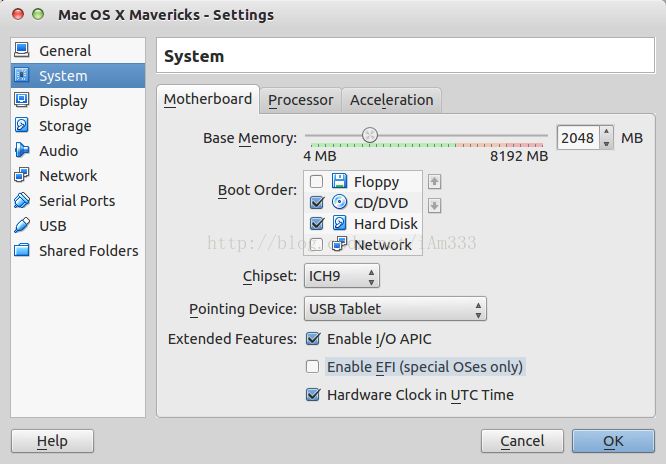Open the Pointing Device USB Tablet dropdown
This screenshot has width=666, height=464.
pos(395,309)
